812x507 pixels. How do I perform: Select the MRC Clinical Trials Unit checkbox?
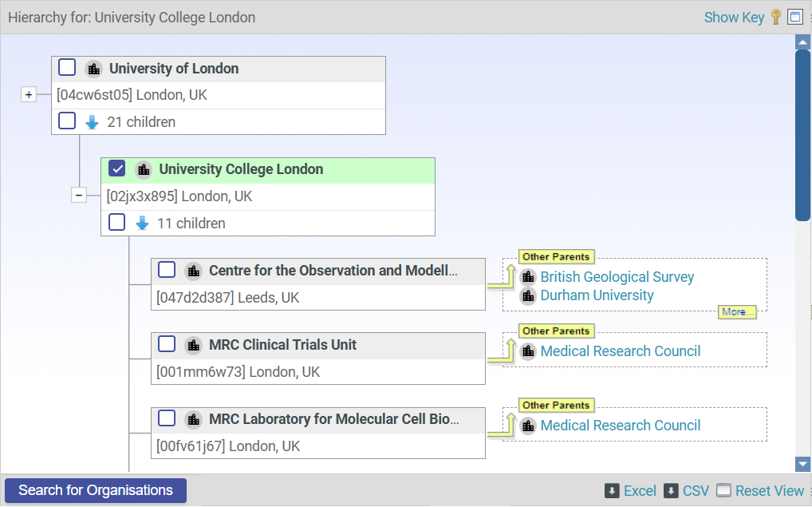[167, 344]
